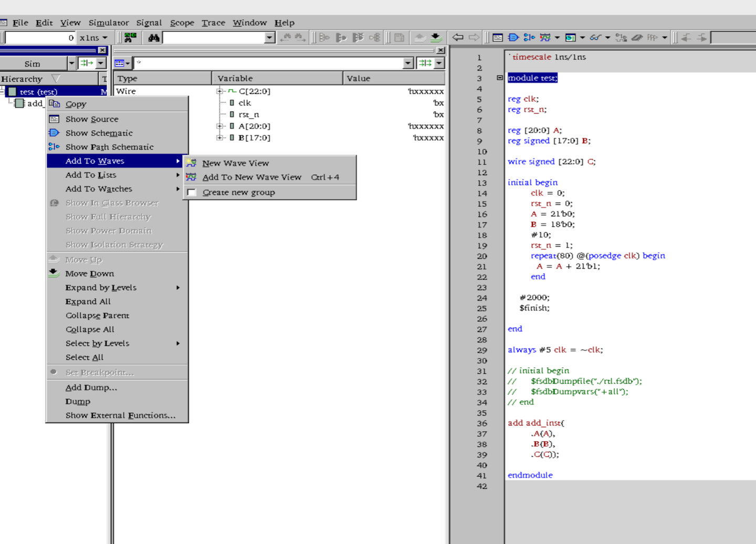Click the binoculars find icon in toolbar

(153, 38)
